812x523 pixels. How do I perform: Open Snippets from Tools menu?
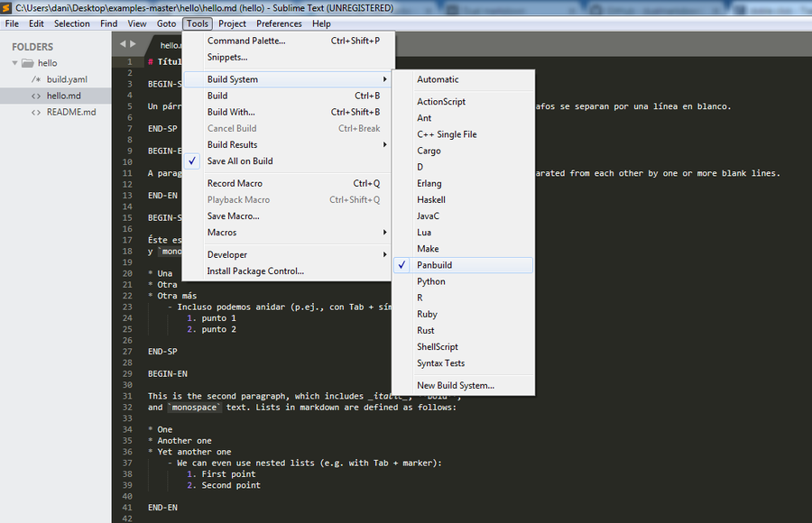tap(288, 57)
